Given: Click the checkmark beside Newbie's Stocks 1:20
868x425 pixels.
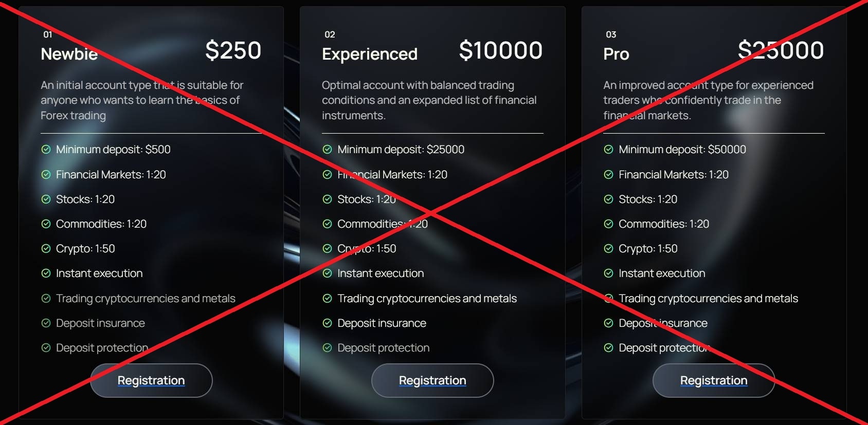Looking at the screenshot, I should point(45,199).
